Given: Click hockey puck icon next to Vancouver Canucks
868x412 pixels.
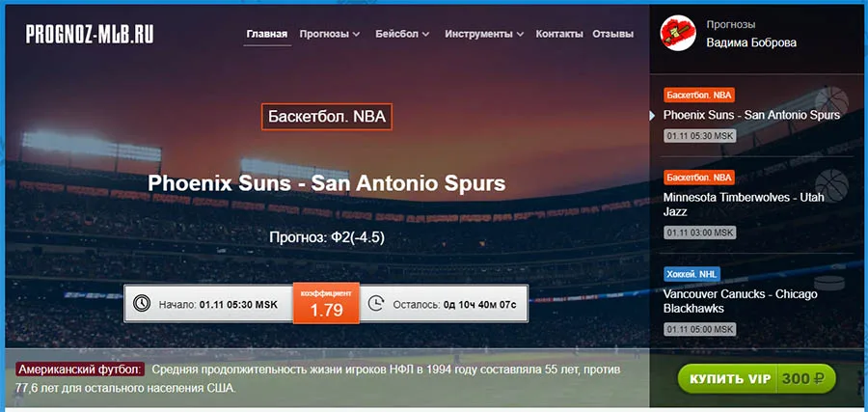Looking at the screenshot, I should pyautogui.click(x=828, y=282).
